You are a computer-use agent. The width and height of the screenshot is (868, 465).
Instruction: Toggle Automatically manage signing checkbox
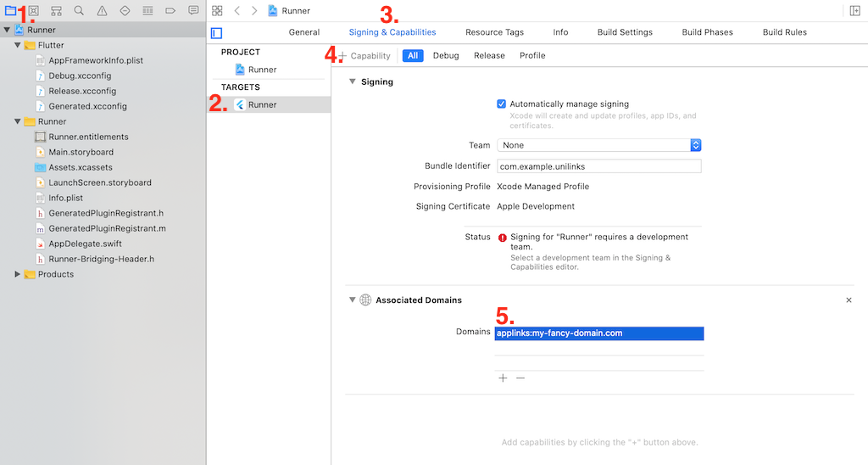[501, 104]
